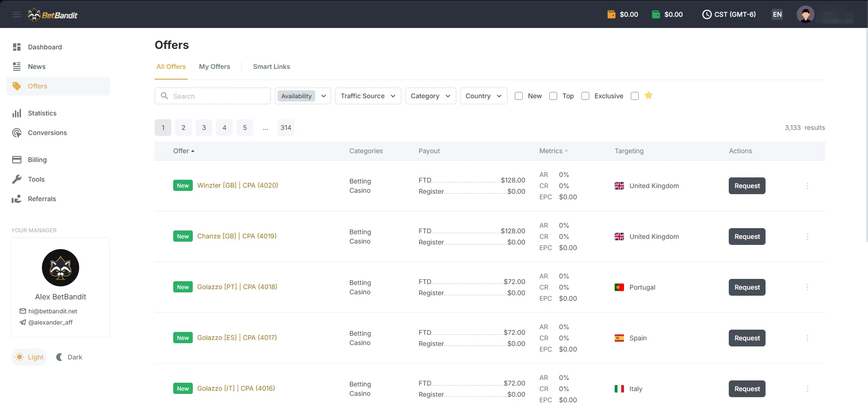Open the Winzter [GB] | CPA (4020) offer
The height and width of the screenshot is (413, 868).
237,185
